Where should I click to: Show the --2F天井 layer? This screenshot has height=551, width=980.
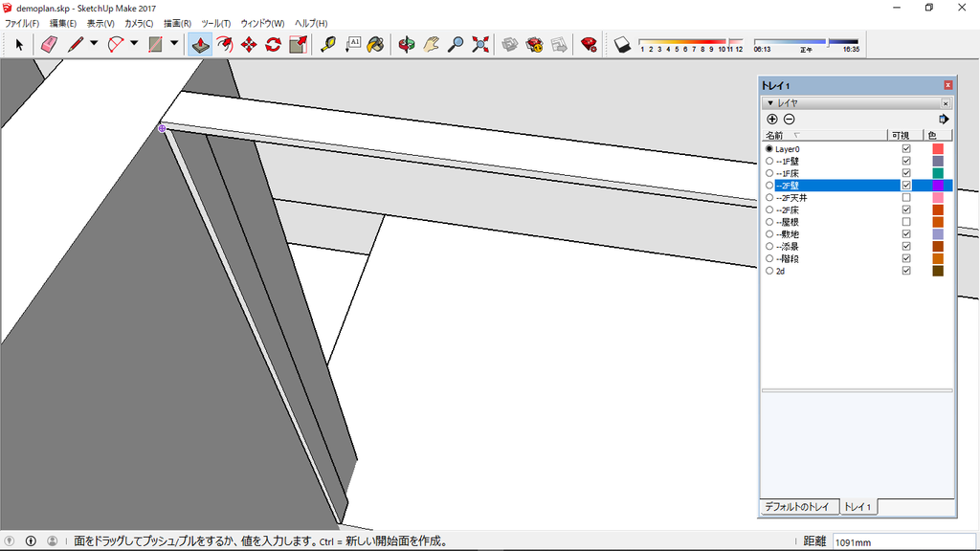click(906, 197)
